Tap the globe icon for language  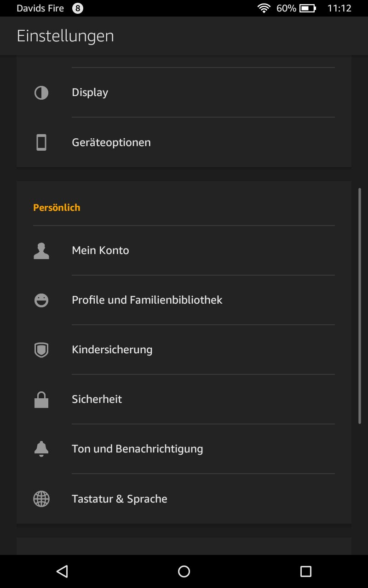[41, 499]
